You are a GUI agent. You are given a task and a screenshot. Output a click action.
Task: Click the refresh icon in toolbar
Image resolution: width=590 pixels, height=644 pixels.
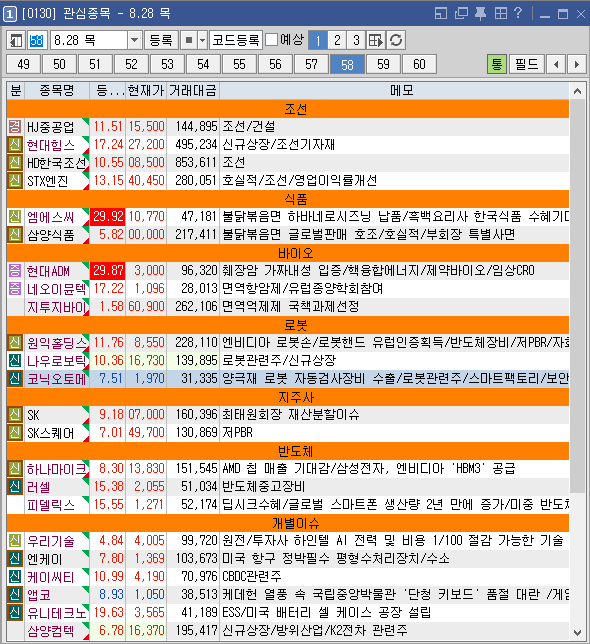point(396,40)
